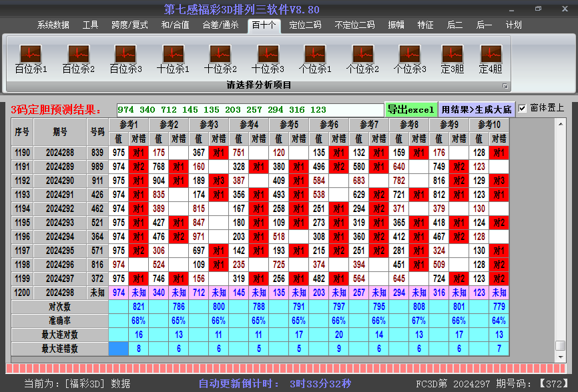Select the 十位杀3 analysis icon
This screenshot has width=578, height=392.
tap(268, 59)
